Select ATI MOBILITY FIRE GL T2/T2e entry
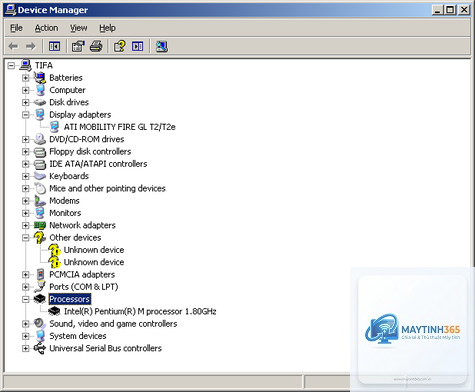Screen dimensions: 475x392 (x=119, y=127)
